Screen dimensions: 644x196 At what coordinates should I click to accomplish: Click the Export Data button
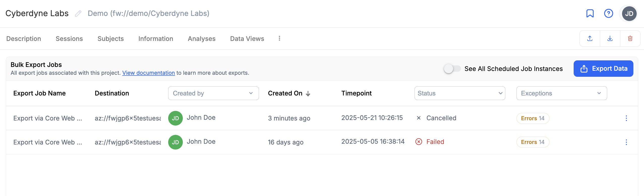603,68
